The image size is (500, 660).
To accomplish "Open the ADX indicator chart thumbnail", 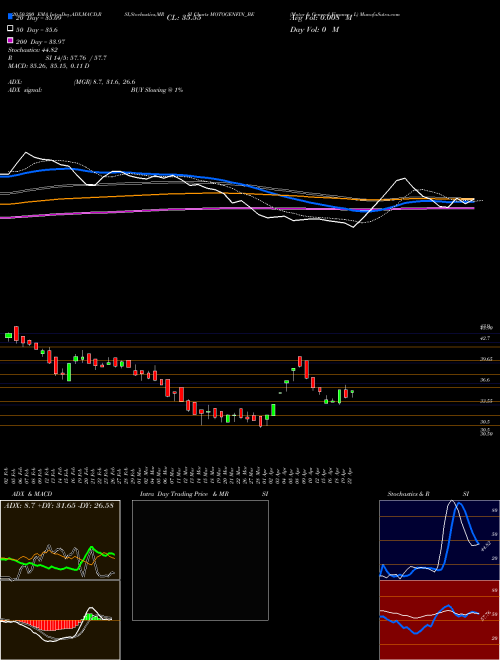I will 60,540.
